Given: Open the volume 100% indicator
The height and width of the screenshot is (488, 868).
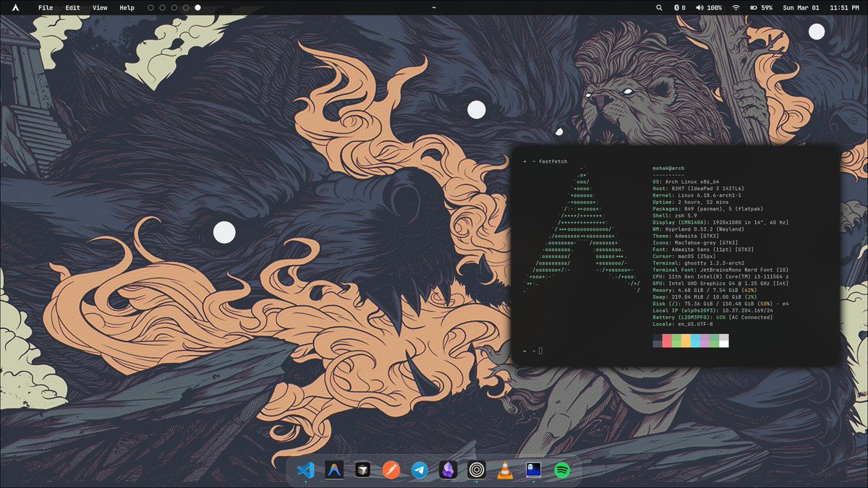Looking at the screenshot, I should click(709, 7).
